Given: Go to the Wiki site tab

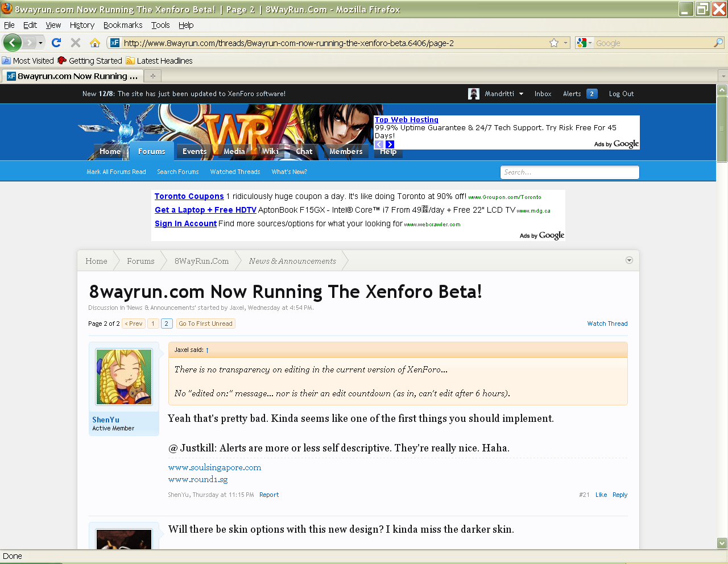Looking at the screenshot, I should click(270, 151).
